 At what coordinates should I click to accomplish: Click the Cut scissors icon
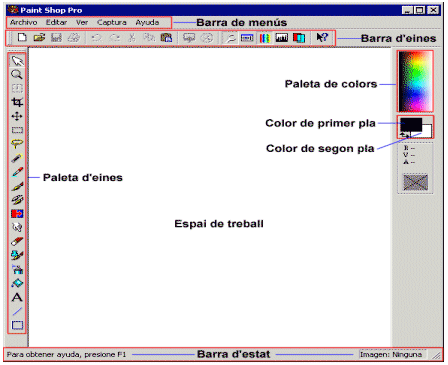[x=132, y=37]
